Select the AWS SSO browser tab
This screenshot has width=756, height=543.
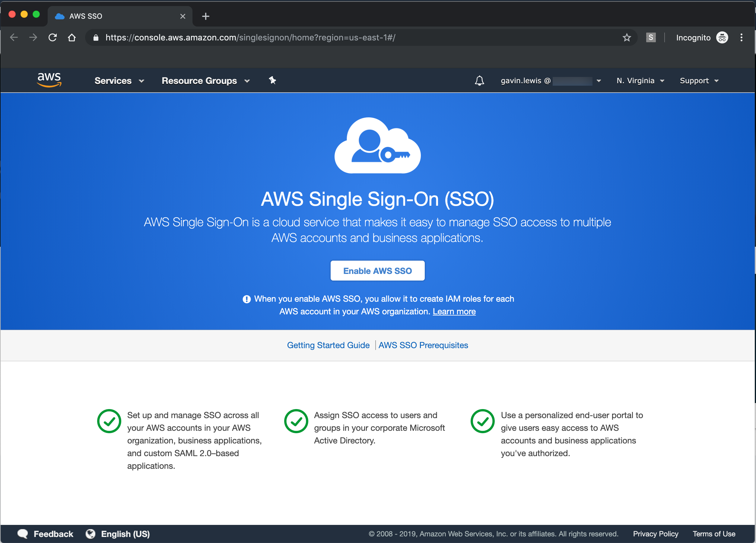[120, 16]
